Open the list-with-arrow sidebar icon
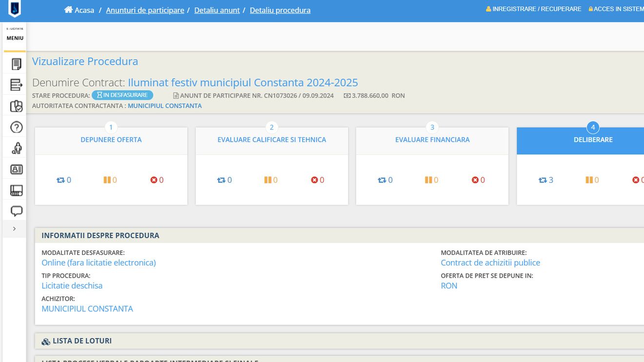644x362 pixels. (x=16, y=85)
